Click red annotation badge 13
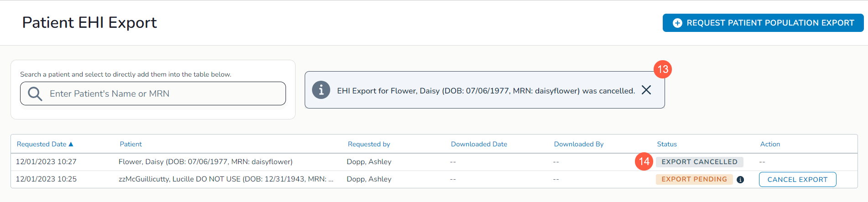Image resolution: width=868 pixels, height=202 pixels. [x=663, y=69]
